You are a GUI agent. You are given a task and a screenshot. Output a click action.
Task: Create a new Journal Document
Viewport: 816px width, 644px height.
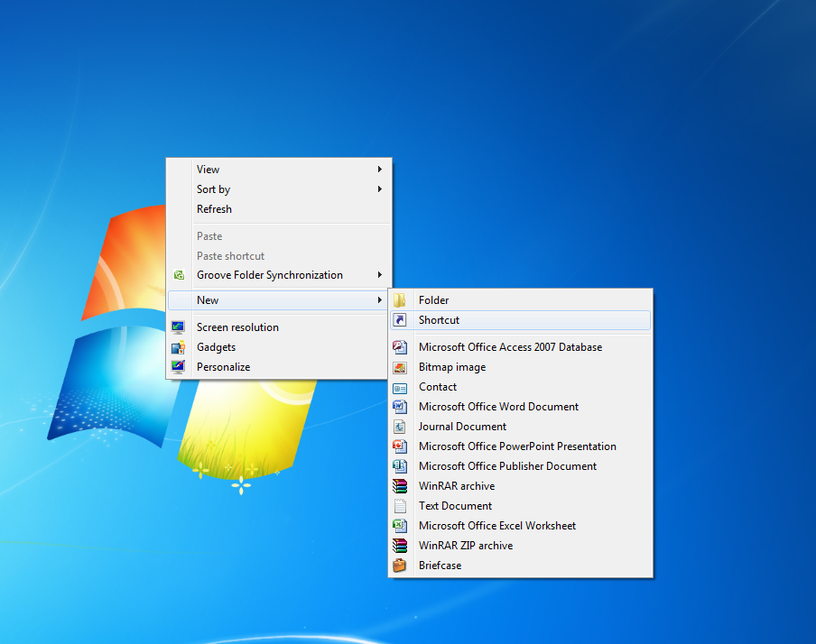[x=521, y=426]
